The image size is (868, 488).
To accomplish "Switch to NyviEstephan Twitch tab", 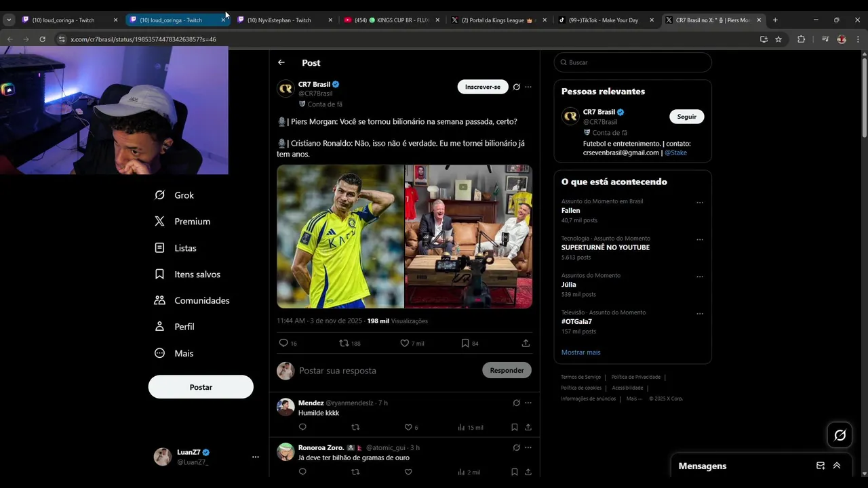I will pos(285,20).
